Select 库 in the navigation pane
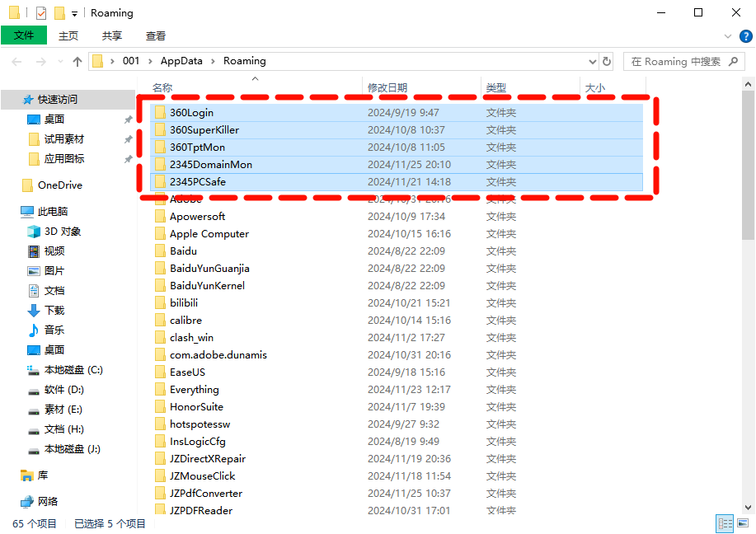The width and height of the screenshot is (756, 534). point(42,475)
